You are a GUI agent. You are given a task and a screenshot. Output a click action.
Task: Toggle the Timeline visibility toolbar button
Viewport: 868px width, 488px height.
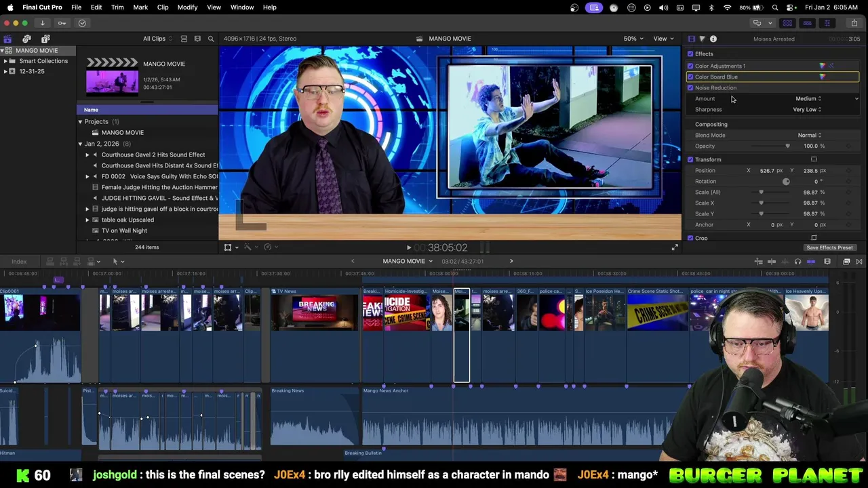(807, 23)
